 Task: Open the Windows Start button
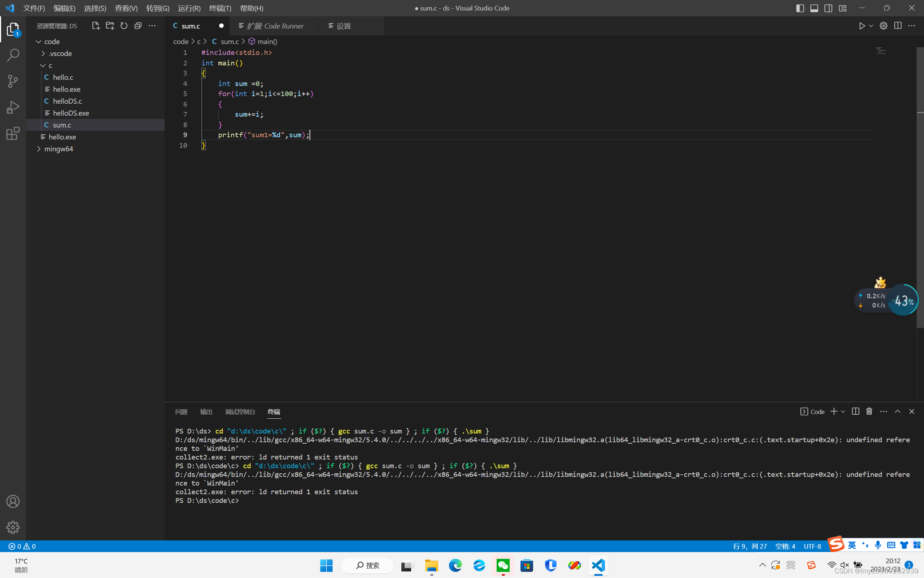pyautogui.click(x=326, y=565)
